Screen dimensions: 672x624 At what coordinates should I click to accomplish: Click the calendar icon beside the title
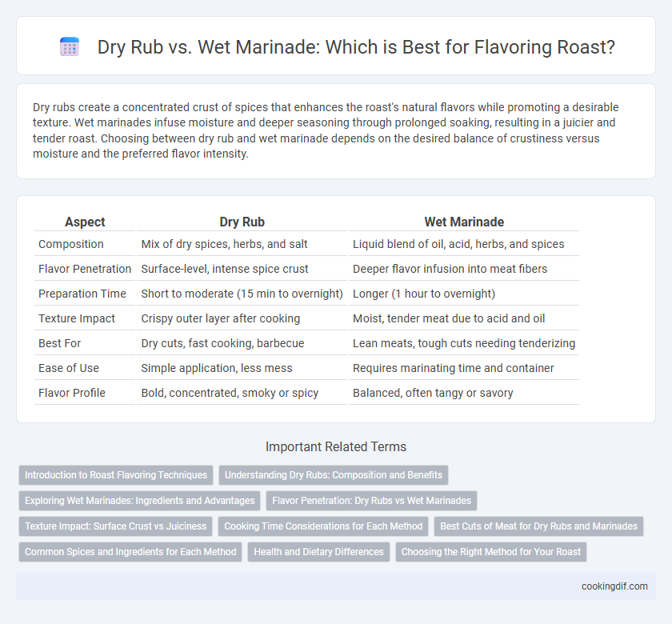click(x=70, y=46)
